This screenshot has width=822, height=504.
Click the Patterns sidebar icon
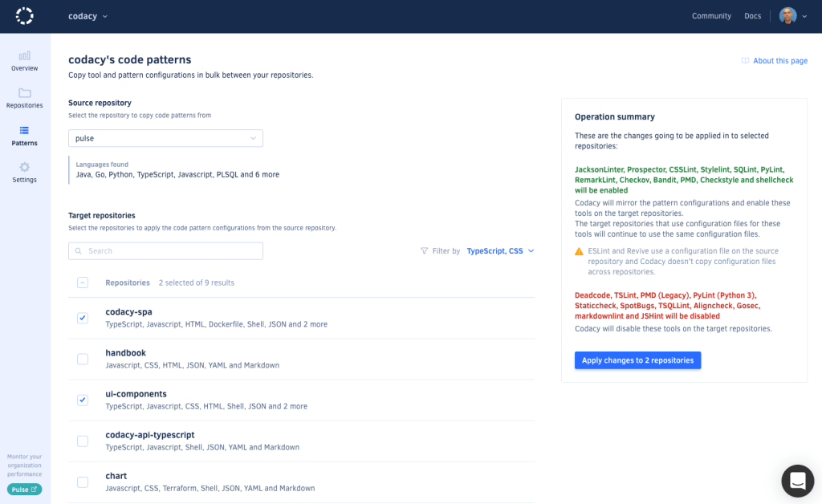(x=24, y=133)
